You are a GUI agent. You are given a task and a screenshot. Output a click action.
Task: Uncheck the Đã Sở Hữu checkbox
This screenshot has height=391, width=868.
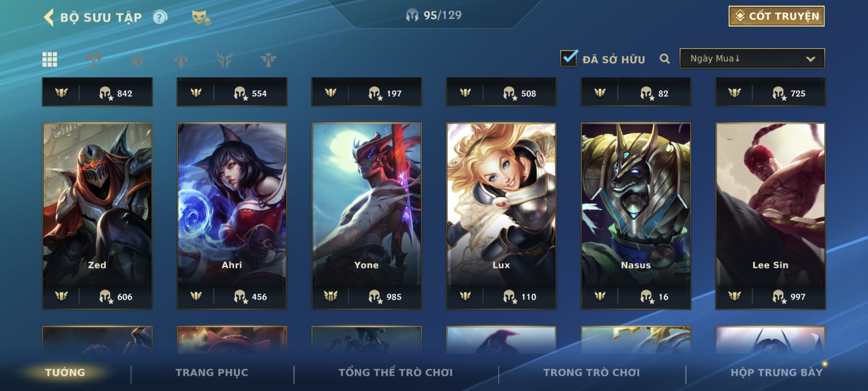[569, 58]
